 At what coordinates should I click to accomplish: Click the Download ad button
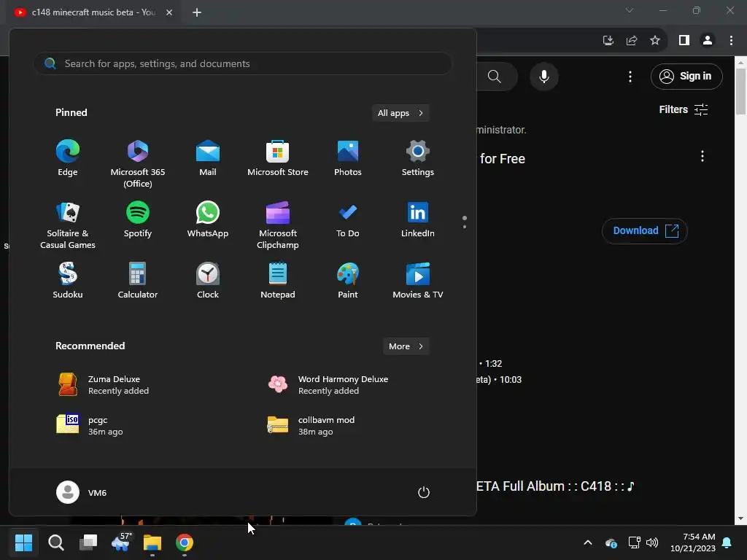tap(645, 231)
